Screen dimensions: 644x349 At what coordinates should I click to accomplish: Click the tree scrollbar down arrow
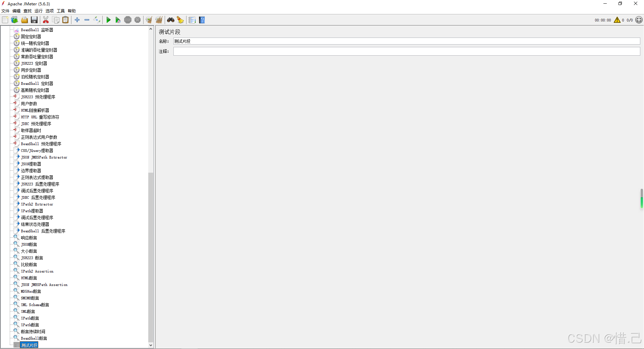click(151, 345)
